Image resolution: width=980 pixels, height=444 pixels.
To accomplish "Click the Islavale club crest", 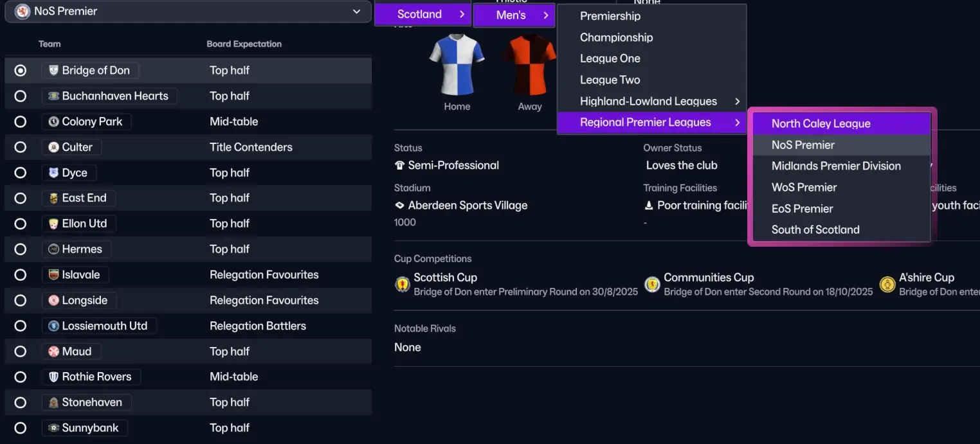I will [x=53, y=274].
